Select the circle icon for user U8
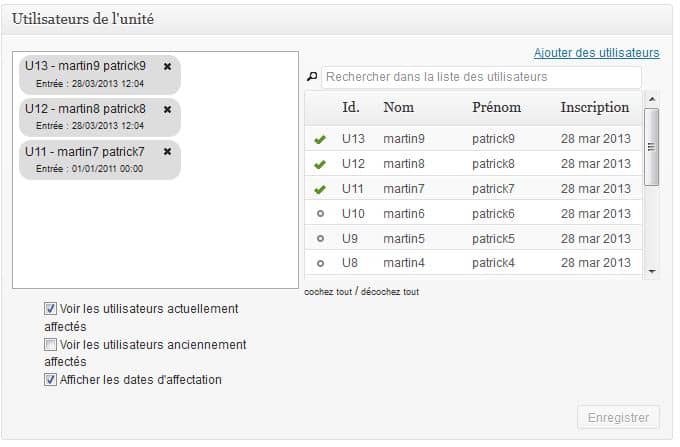 320,263
